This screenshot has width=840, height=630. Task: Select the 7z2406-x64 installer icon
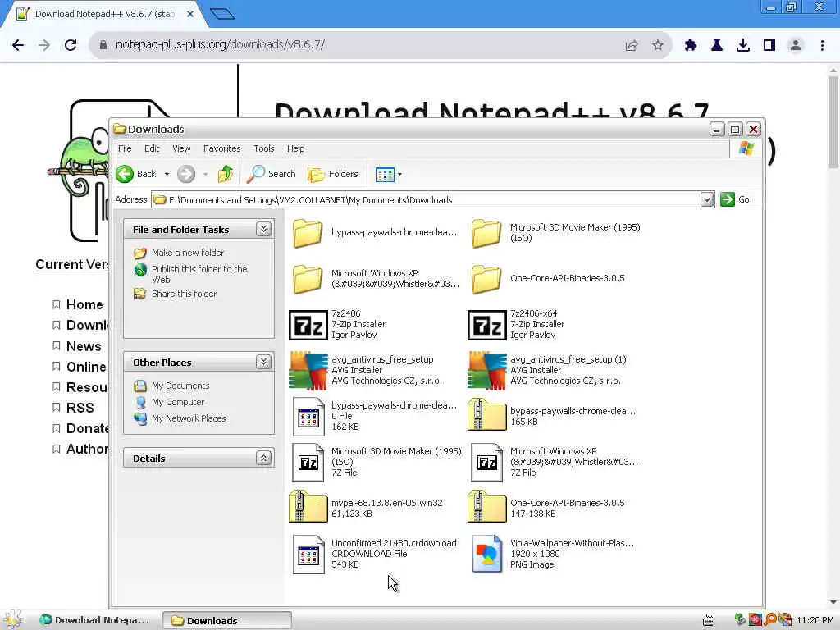tap(487, 325)
